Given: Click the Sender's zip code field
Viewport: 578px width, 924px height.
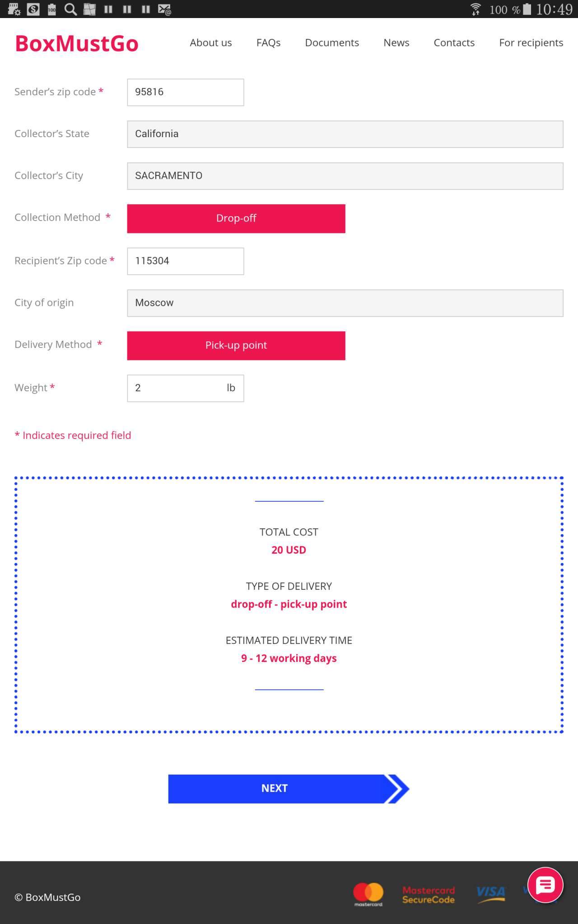Looking at the screenshot, I should 185,92.
